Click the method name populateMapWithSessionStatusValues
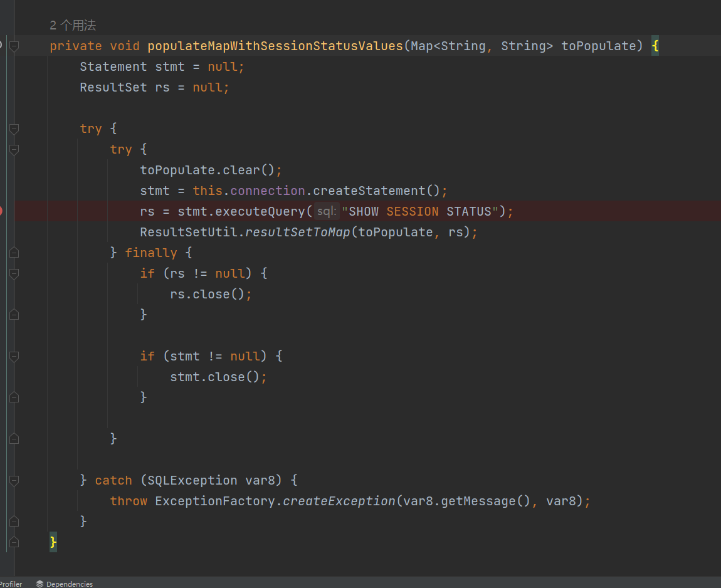 [276, 46]
